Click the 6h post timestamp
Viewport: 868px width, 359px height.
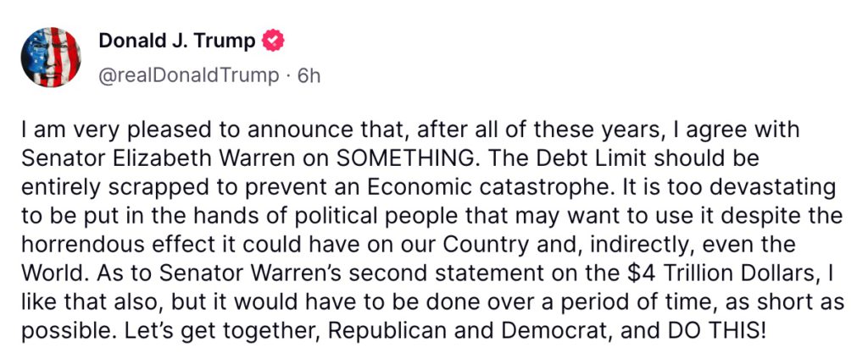click(309, 75)
